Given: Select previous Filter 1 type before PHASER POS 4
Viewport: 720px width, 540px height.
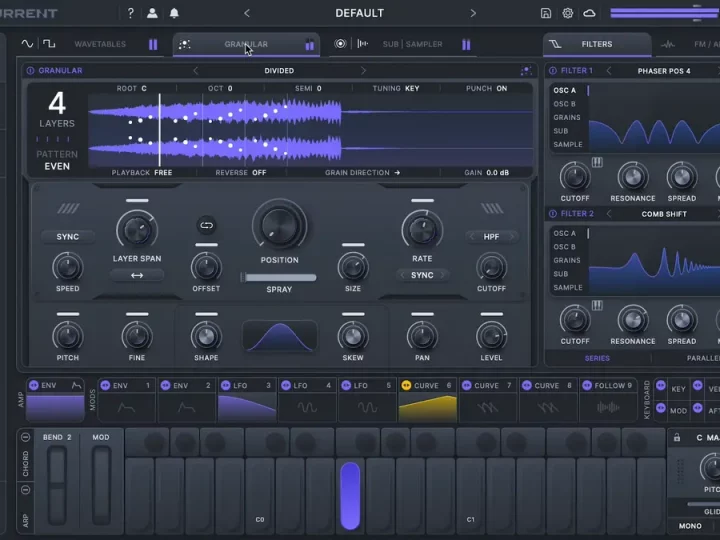Looking at the screenshot, I should coord(609,71).
